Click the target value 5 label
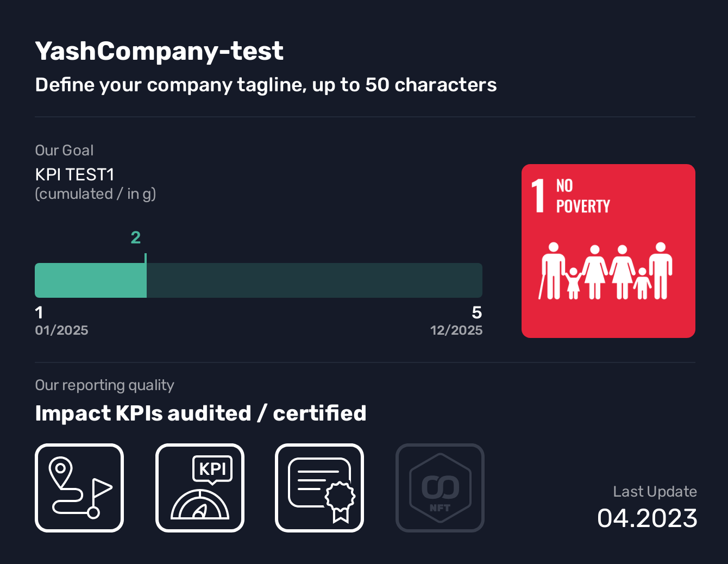Screen dimensions: 728x564 (476, 312)
